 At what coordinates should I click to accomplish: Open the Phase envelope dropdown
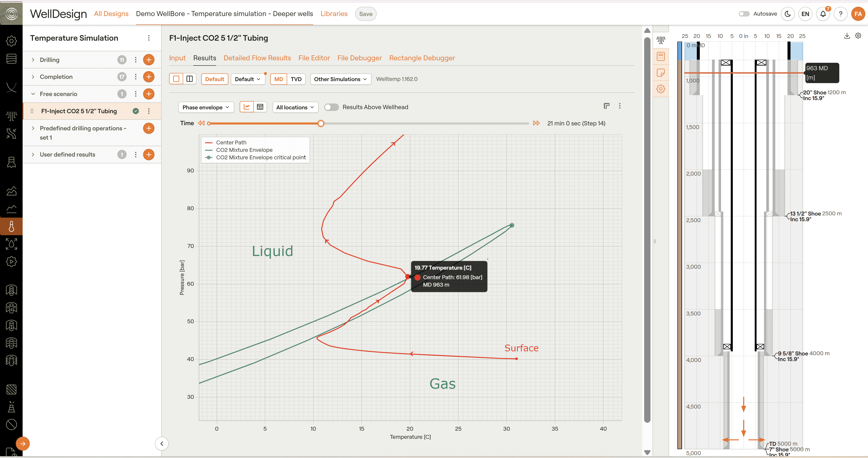pos(206,107)
